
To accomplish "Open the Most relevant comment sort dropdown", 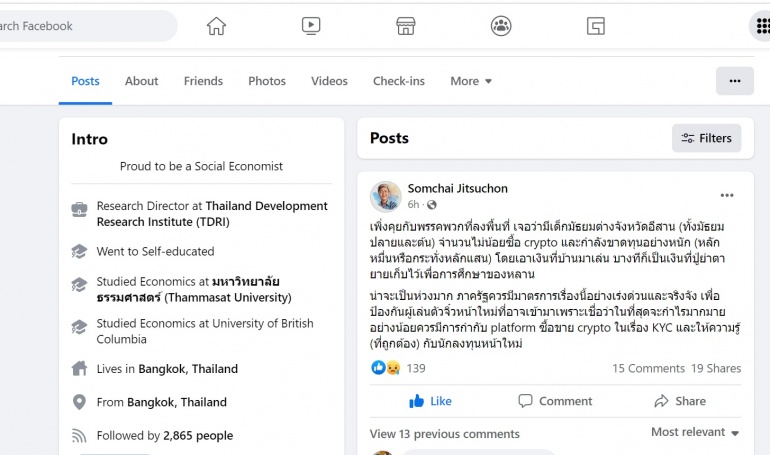I will pyautogui.click(x=695, y=432).
